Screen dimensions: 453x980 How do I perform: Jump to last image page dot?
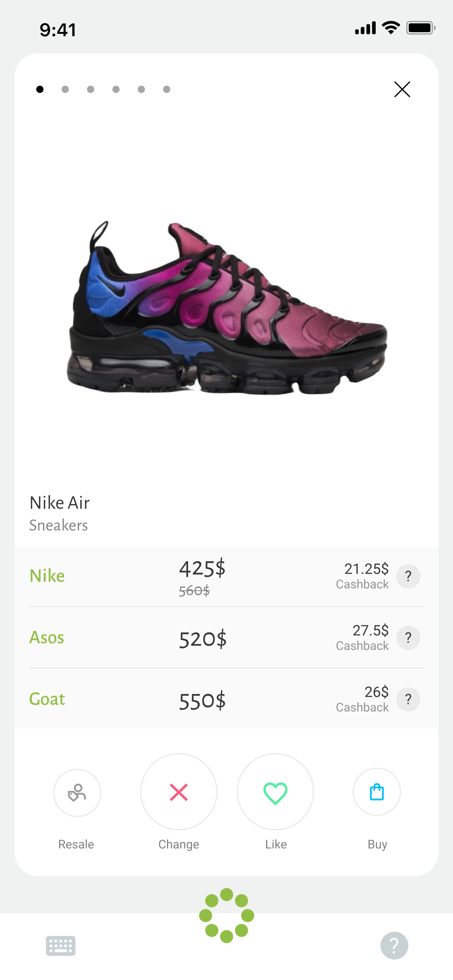167,89
